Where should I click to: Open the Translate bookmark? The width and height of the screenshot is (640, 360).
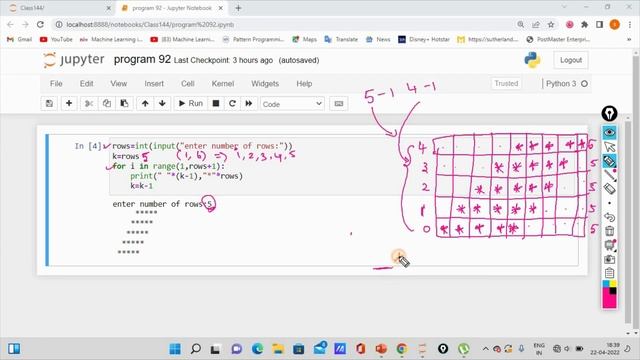341,39
